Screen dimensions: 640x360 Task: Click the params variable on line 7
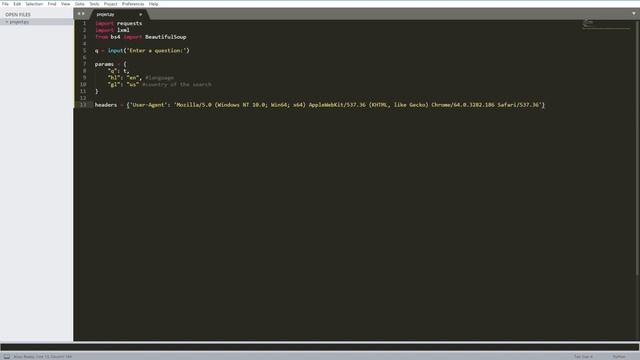[x=104, y=64]
